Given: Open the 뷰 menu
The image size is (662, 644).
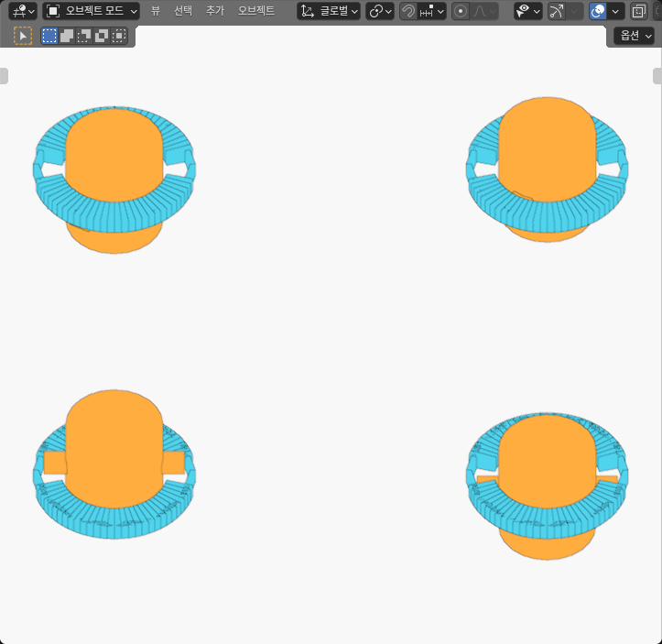Looking at the screenshot, I should click(156, 11).
